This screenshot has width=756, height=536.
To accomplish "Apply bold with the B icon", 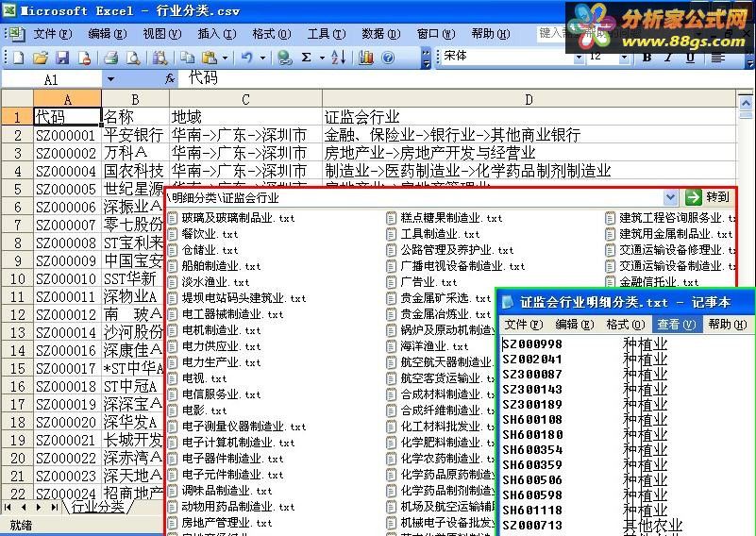I will 647,58.
